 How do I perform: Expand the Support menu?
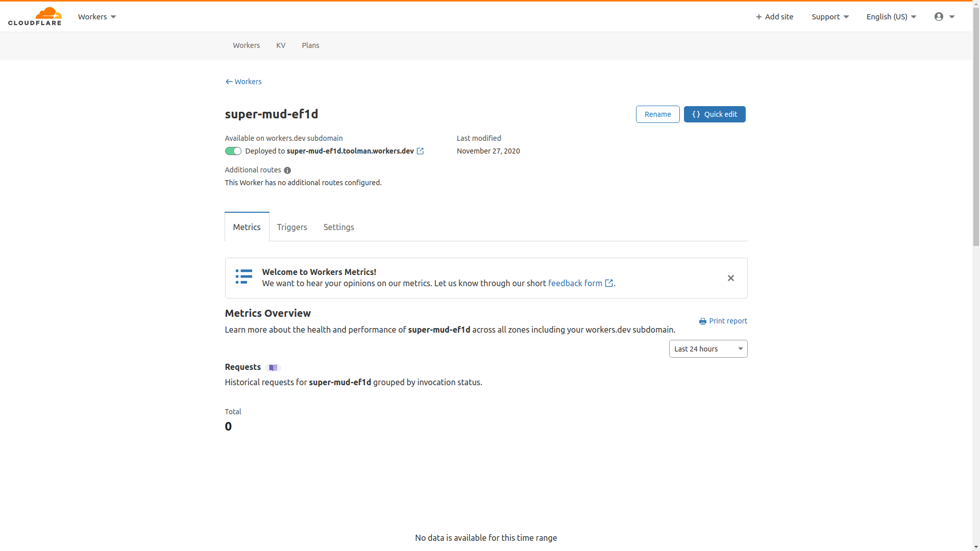(830, 17)
